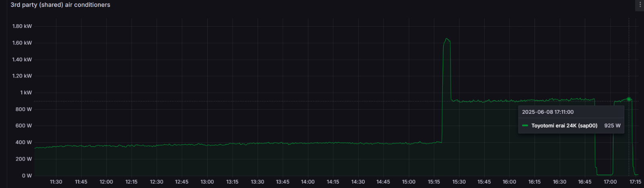Click the '800 W' y-axis label

24,109
